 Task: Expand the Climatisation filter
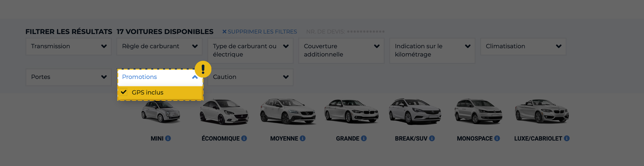pos(523,46)
